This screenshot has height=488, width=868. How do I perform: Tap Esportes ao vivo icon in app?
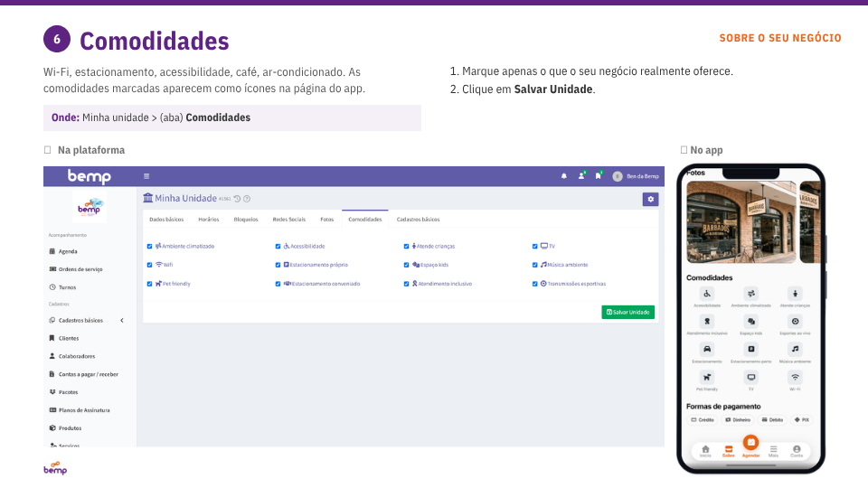coord(795,322)
